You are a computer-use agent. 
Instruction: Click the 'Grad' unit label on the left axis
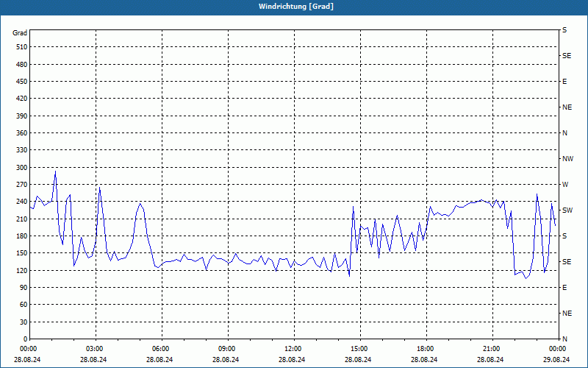[x=20, y=33]
